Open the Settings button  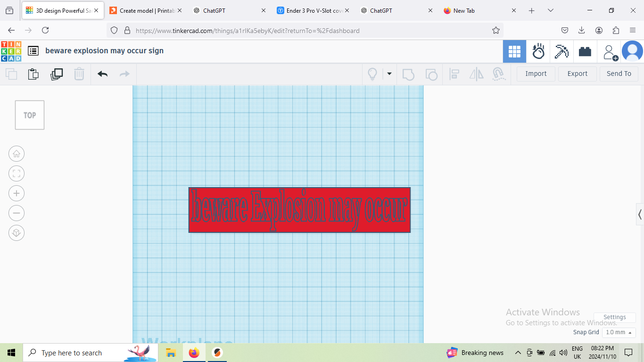coord(615,317)
